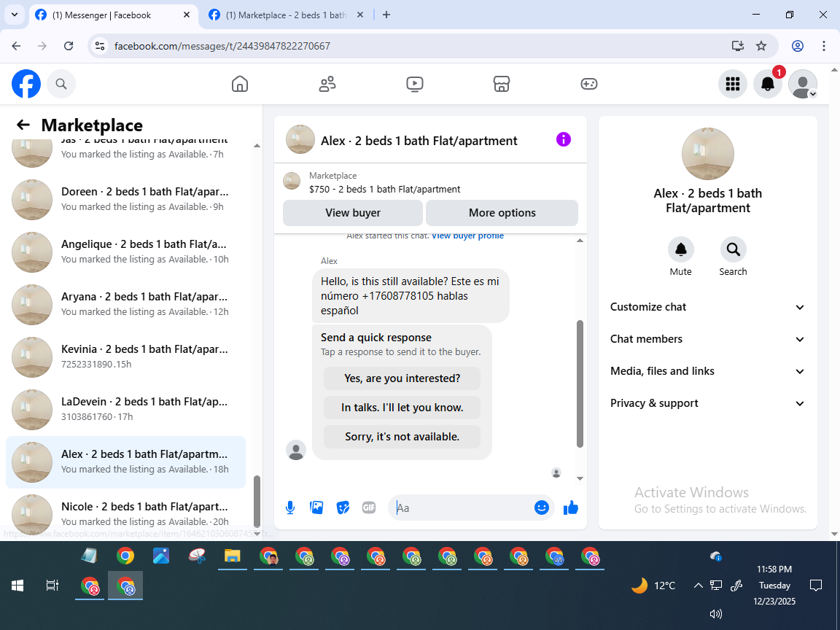840x630 pixels.
Task: Open a new browser tab
Action: (x=386, y=15)
